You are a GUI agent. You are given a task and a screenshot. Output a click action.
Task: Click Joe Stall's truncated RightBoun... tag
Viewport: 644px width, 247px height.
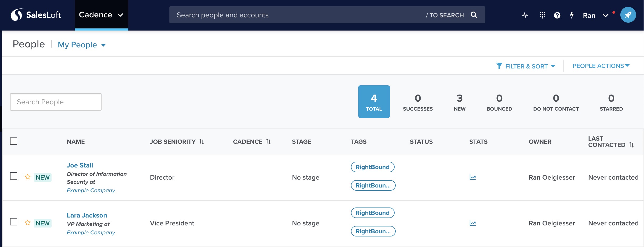(373, 185)
